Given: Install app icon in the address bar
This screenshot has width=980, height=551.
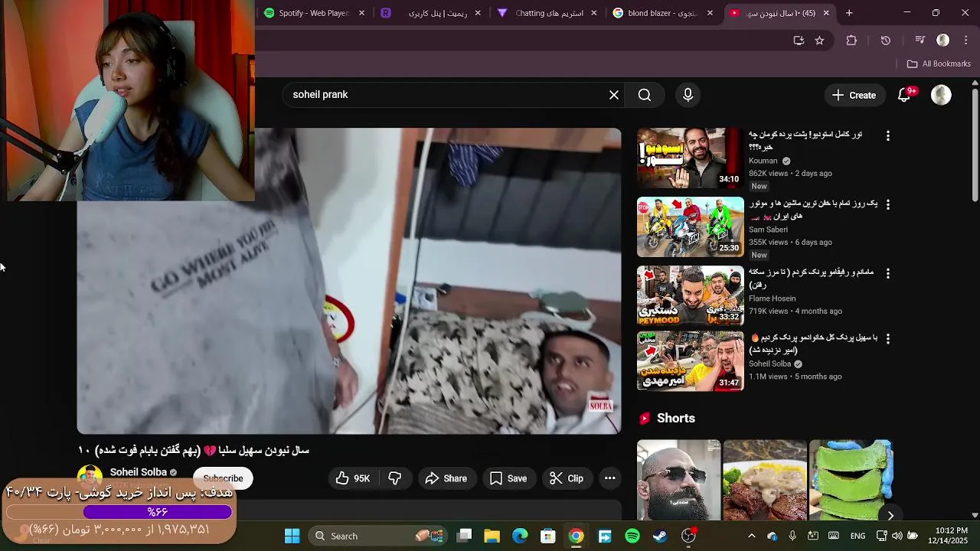Looking at the screenshot, I should (799, 41).
